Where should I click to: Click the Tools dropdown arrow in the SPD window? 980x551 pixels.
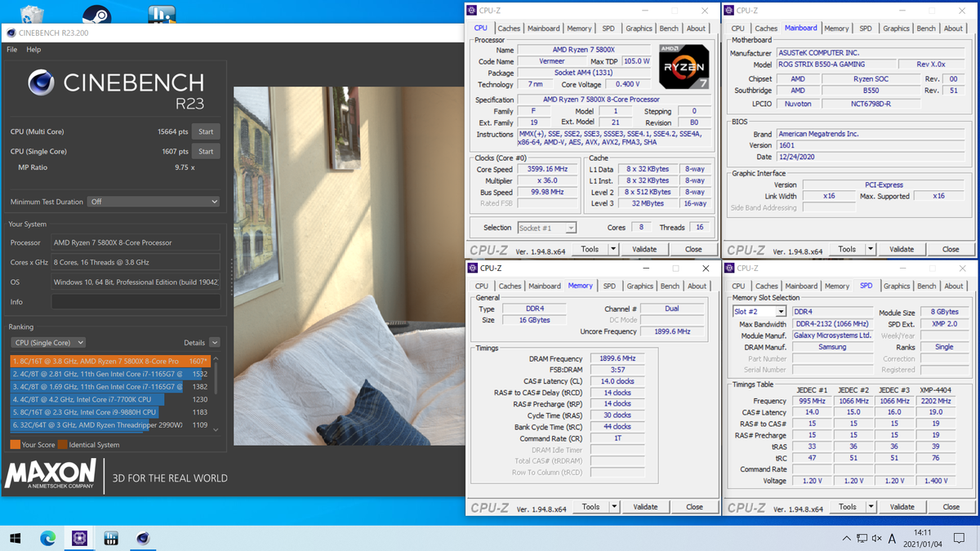[871, 507]
